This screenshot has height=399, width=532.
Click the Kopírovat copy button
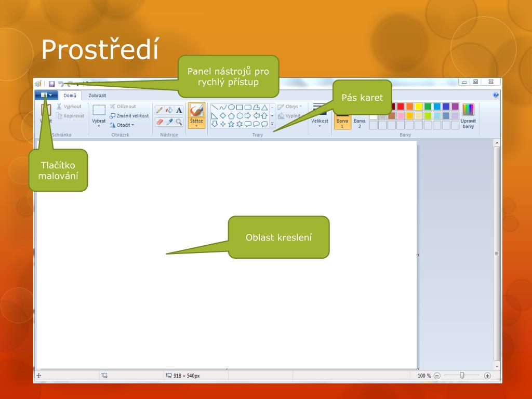[70, 116]
